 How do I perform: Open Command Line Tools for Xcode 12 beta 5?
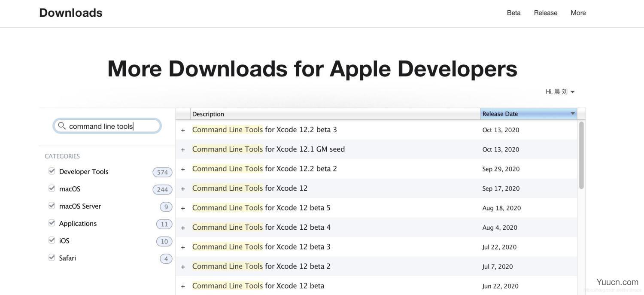261,208
